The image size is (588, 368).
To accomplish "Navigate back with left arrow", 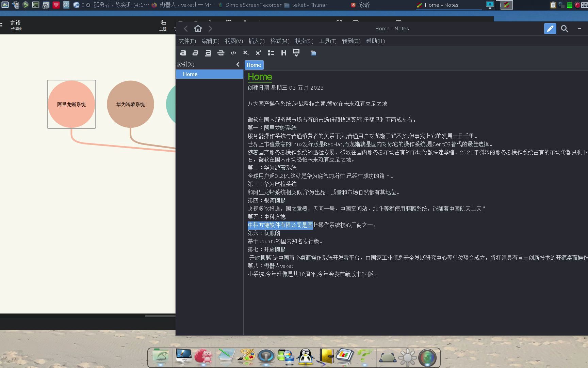I will [186, 29].
